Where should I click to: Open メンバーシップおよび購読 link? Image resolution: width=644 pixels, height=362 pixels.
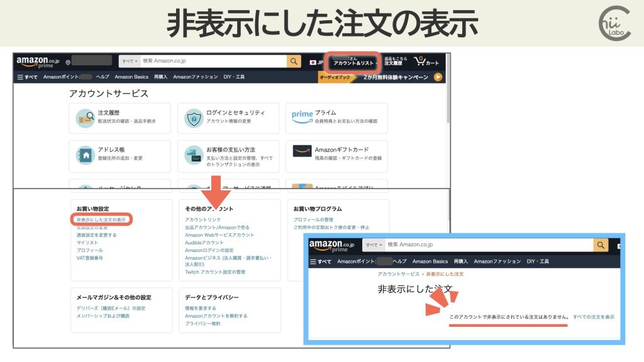[x=103, y=316]
